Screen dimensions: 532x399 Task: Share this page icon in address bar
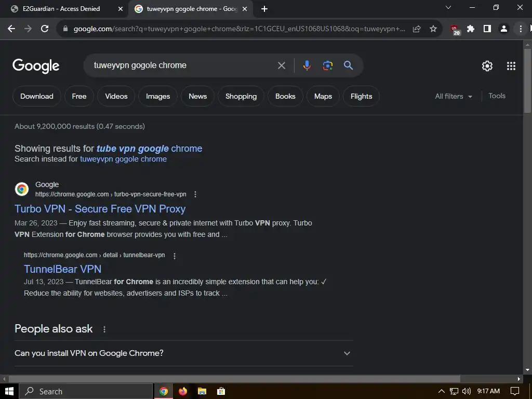coord(417,29)
